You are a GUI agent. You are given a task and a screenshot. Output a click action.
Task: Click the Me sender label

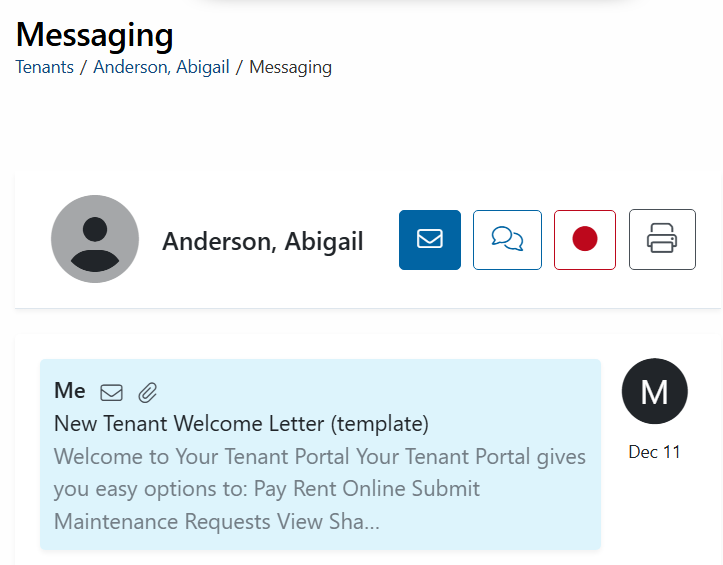click(x=70, y=391)
